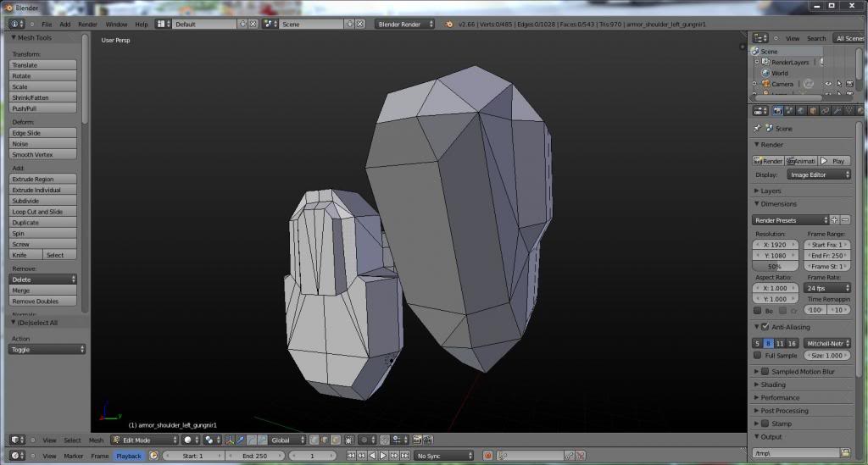Expand the Layers panel

click(x=757, y=191)
